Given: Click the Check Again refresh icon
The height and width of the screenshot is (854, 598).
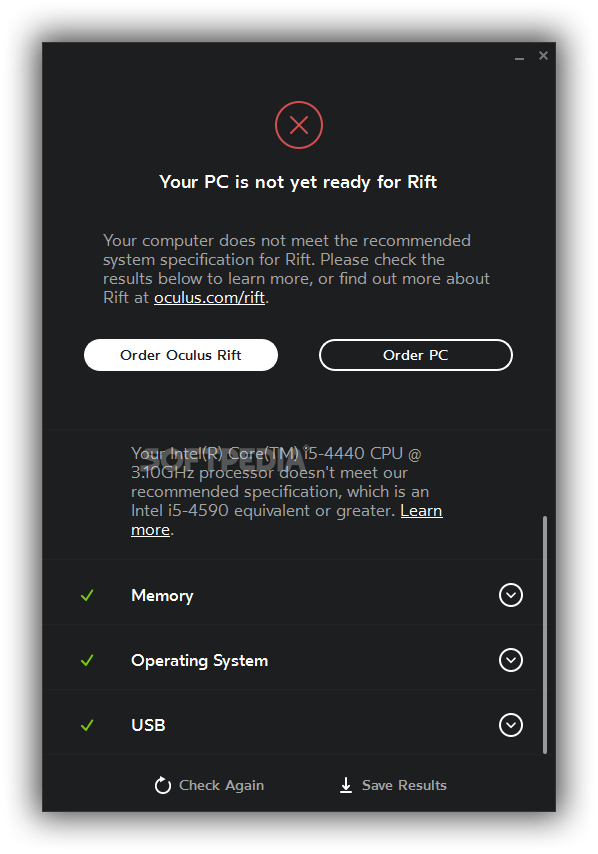Looking at the screenshot, I should 163,785.
